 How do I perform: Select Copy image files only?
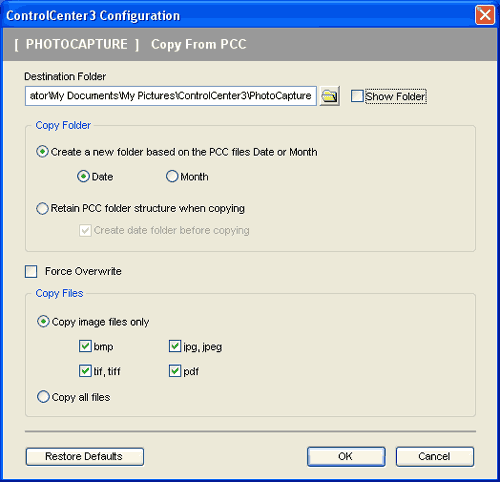tap(43, 322)
